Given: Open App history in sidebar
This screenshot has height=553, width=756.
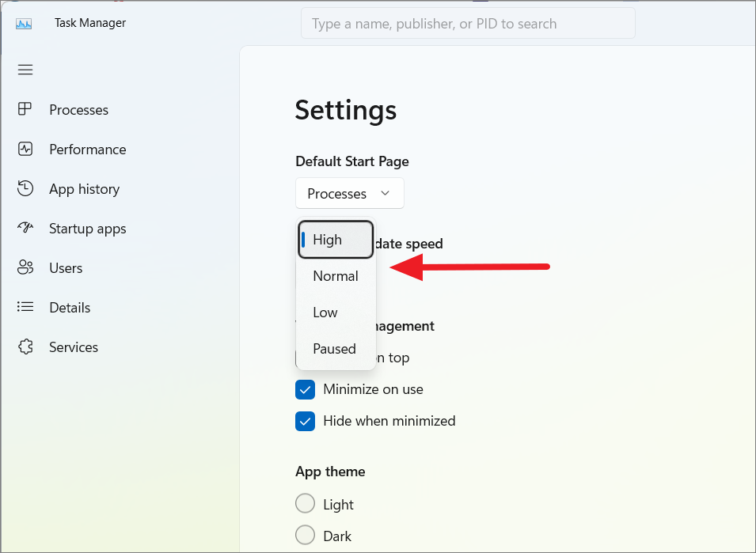Looking at the screenshot, I should (85, 189).
